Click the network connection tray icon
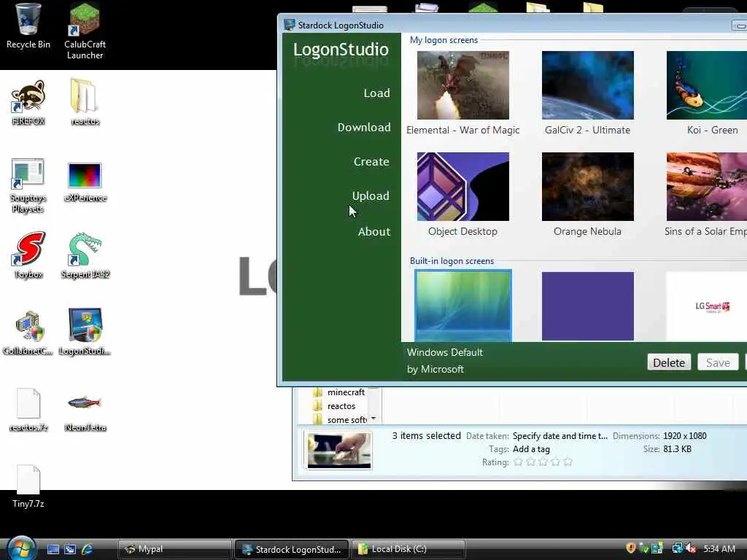 point(676,548)
